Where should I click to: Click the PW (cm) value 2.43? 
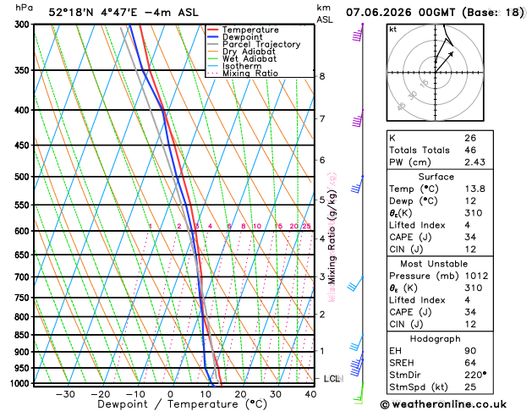(x=475, y=162)
